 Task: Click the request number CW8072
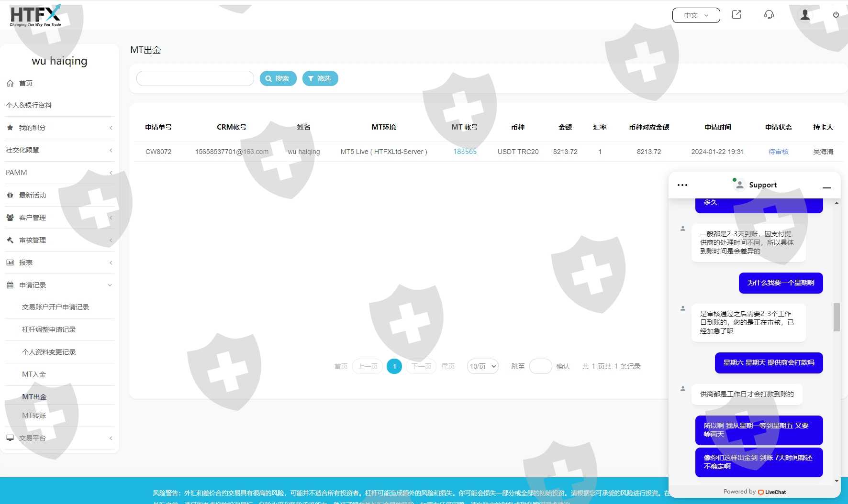(x=158, y=152)
